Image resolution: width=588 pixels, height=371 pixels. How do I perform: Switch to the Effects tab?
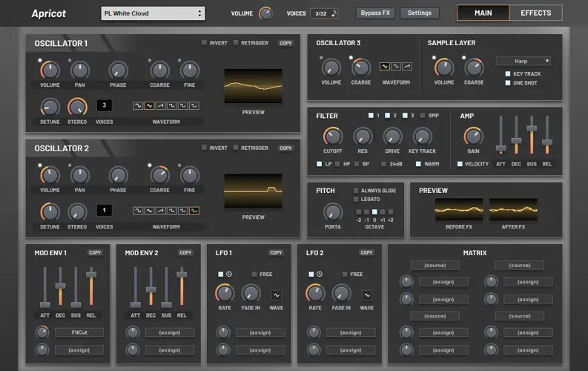pyautogui.click(x=535, y=13)
